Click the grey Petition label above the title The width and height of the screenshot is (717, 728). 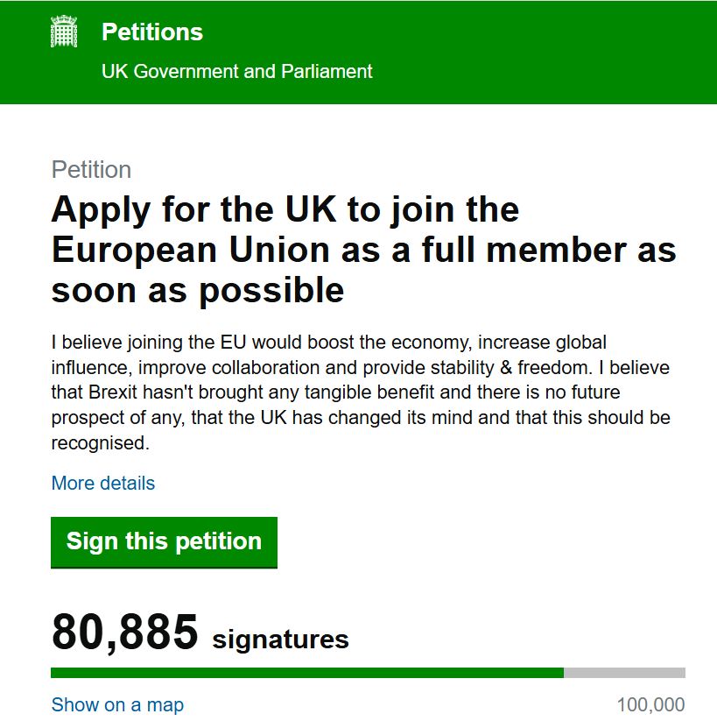click(91, 169)
